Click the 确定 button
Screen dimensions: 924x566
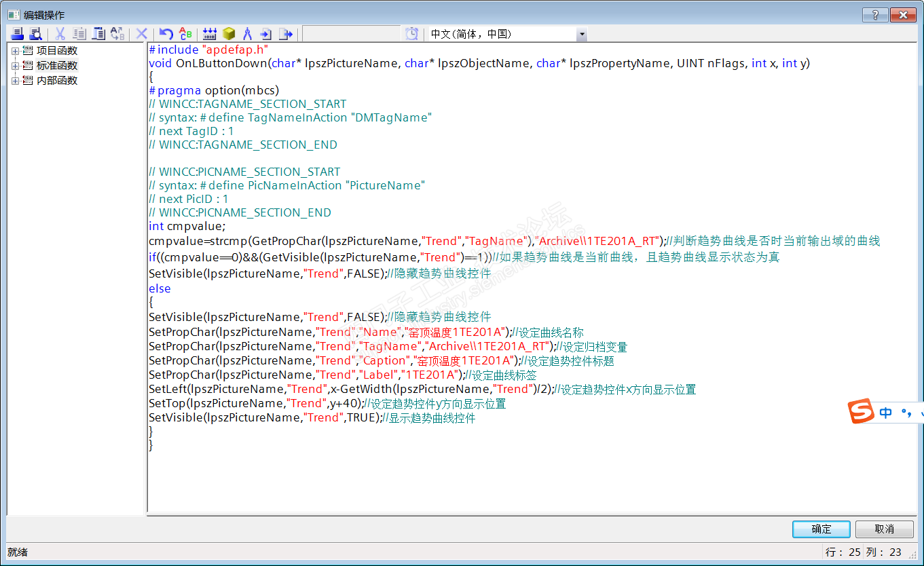(821, 529)
